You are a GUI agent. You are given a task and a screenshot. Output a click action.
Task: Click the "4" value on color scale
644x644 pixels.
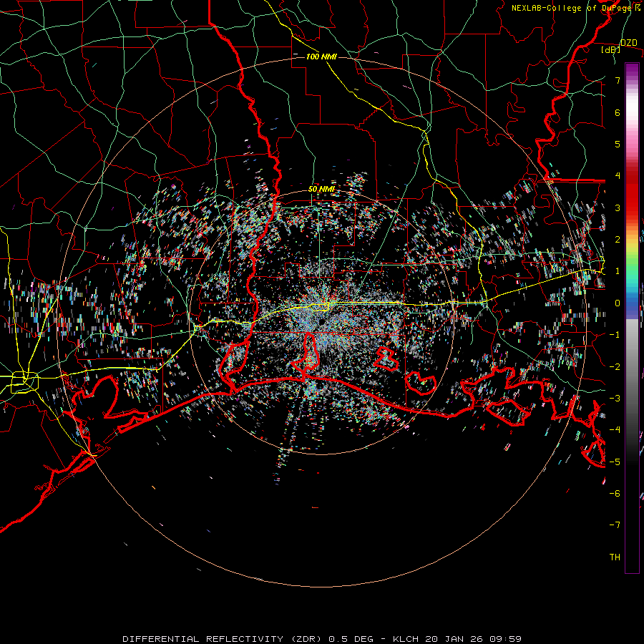[x=618, y=176]
